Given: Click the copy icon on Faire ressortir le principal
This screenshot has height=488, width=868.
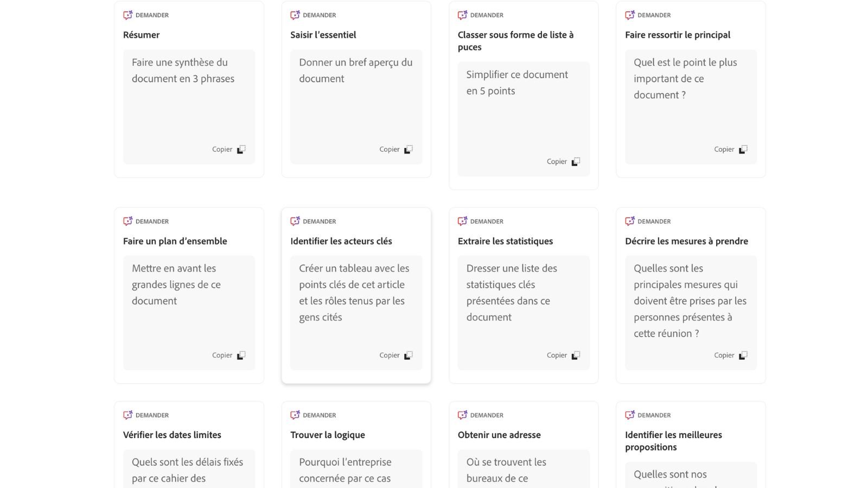Looking at the screenshot, I should pyautogui.click(x=743, y=149).
